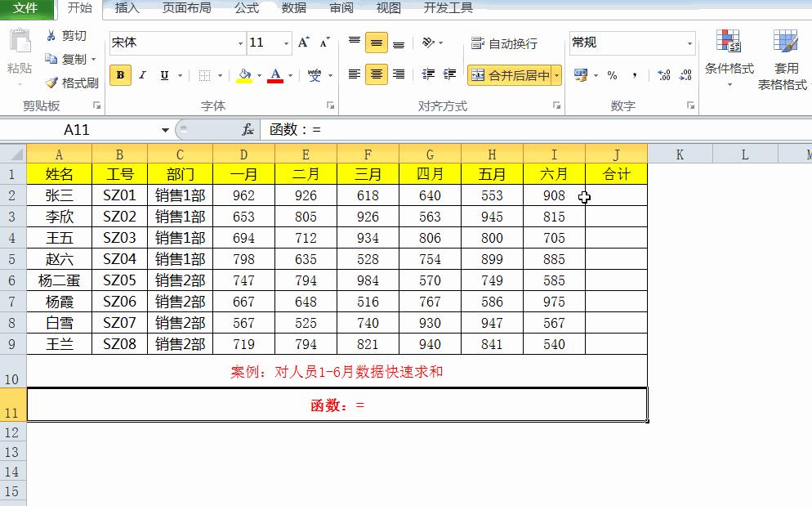Image resolution: width=812 pixels, height=506 pixels.
Task: Open the 文件 menu
Action: pyautogui.click(x=25, y=9)
